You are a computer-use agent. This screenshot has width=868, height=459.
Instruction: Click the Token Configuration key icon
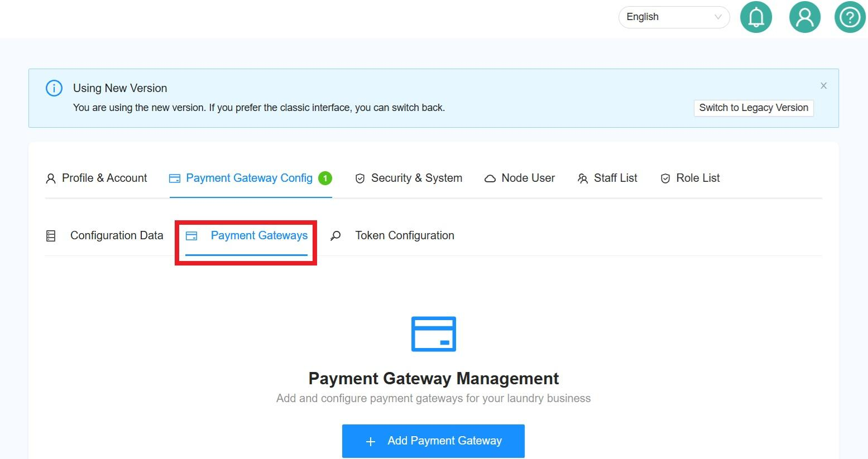click(335, 236)
